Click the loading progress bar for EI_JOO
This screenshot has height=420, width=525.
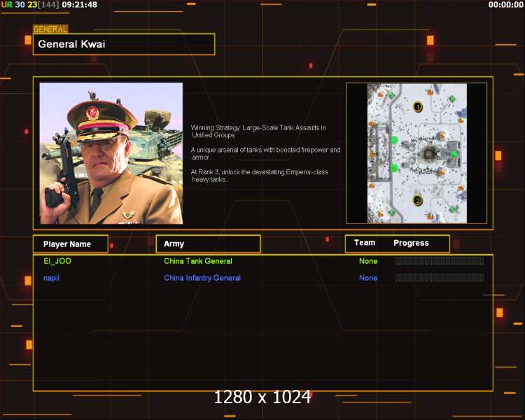tap(440, 261)
